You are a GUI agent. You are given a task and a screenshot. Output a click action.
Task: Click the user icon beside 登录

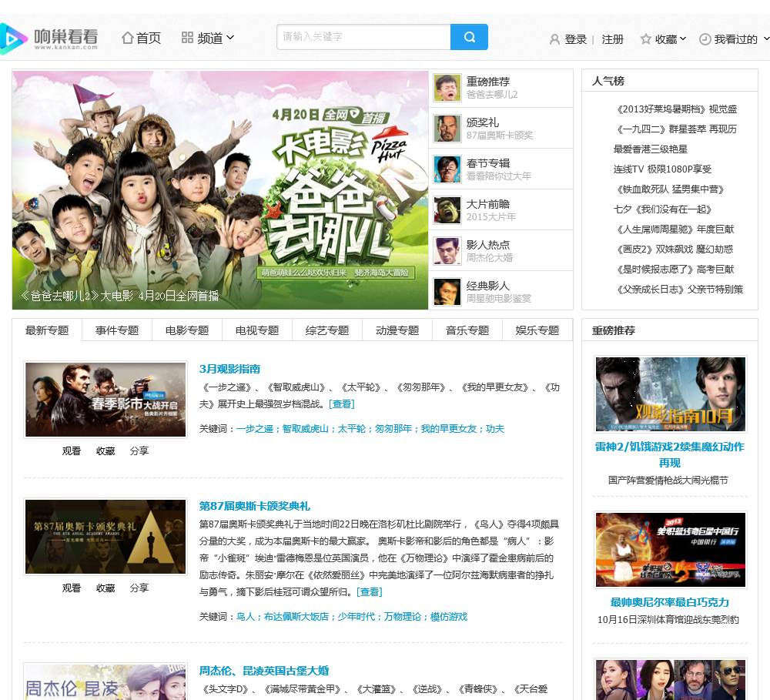point(554,39)
